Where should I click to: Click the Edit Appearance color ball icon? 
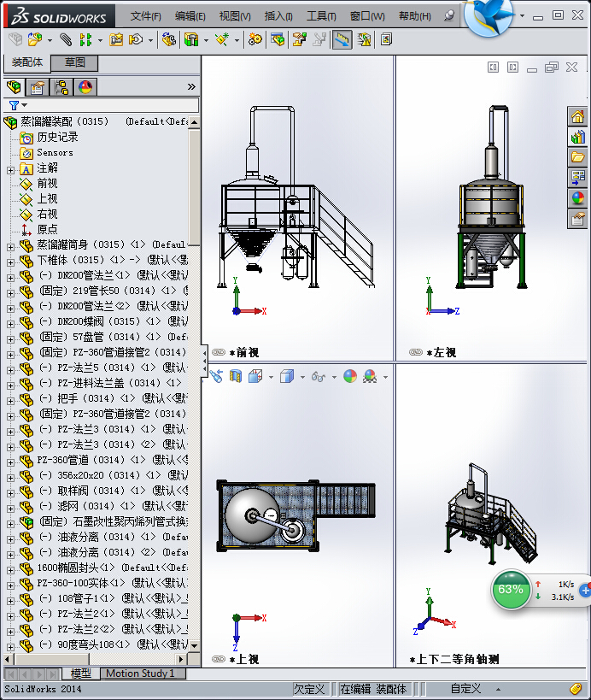350,376
